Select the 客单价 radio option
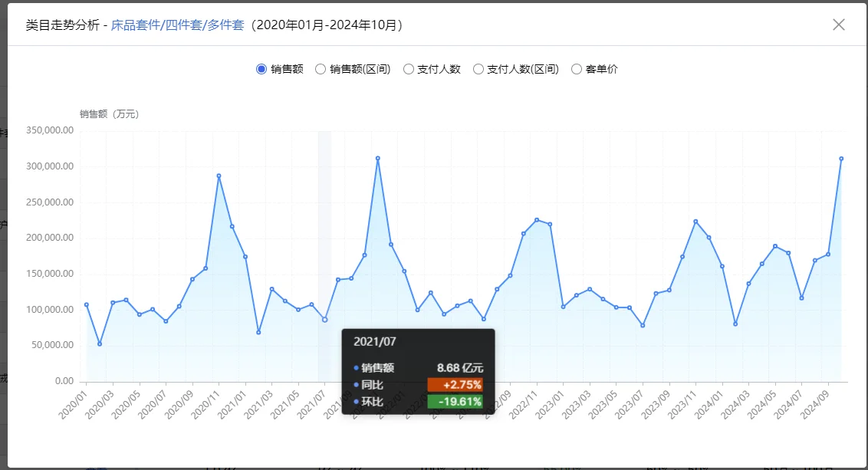This screenshot has height=470, width=868. pyautogui.click(x=594, y=69)
